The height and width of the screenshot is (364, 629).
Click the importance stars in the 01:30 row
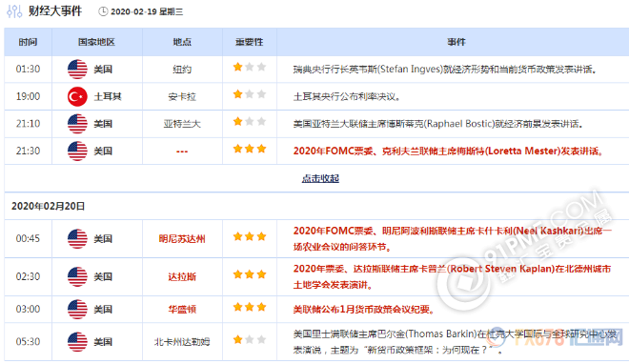coord(250,67)
